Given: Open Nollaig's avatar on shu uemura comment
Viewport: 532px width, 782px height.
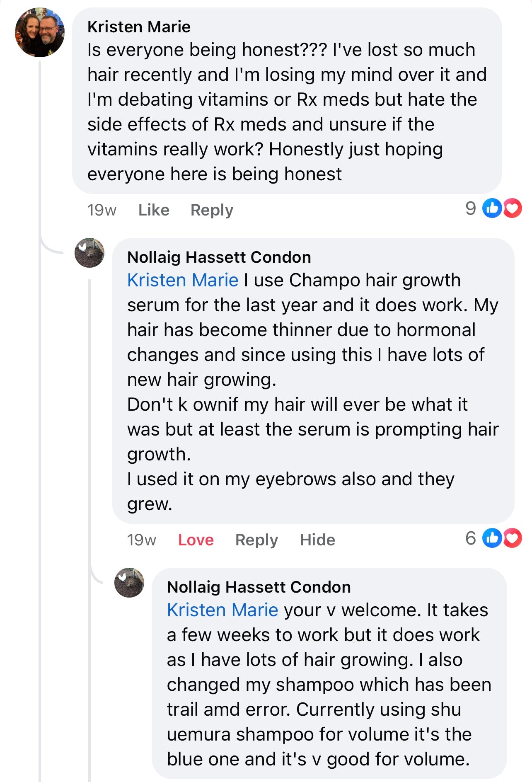Looking at the screenshot, I should coord(129,583).
